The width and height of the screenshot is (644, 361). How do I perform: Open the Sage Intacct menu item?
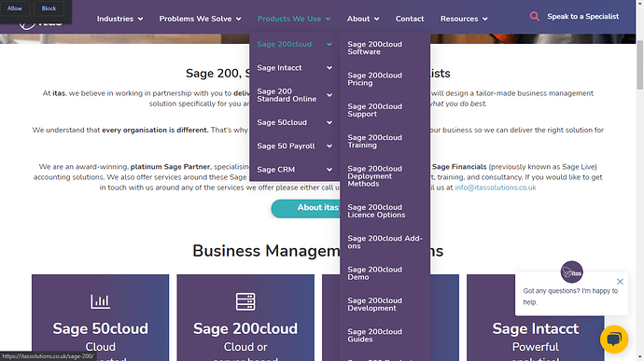tap(279, 68)
